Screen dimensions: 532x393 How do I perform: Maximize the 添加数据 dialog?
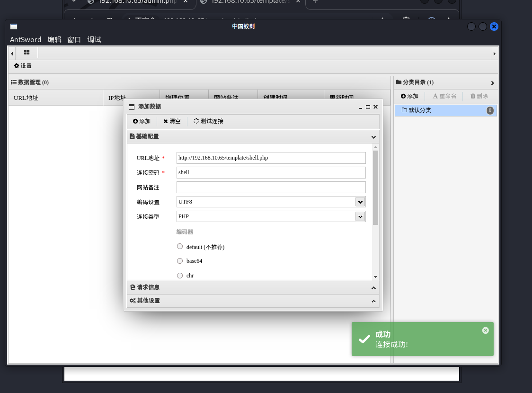tap(368, 107)
